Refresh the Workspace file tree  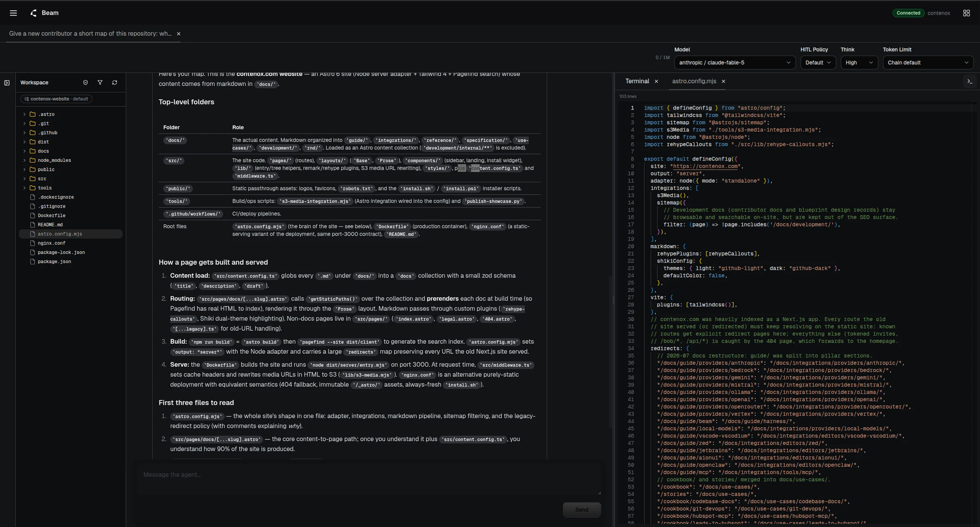click(115, 83)
